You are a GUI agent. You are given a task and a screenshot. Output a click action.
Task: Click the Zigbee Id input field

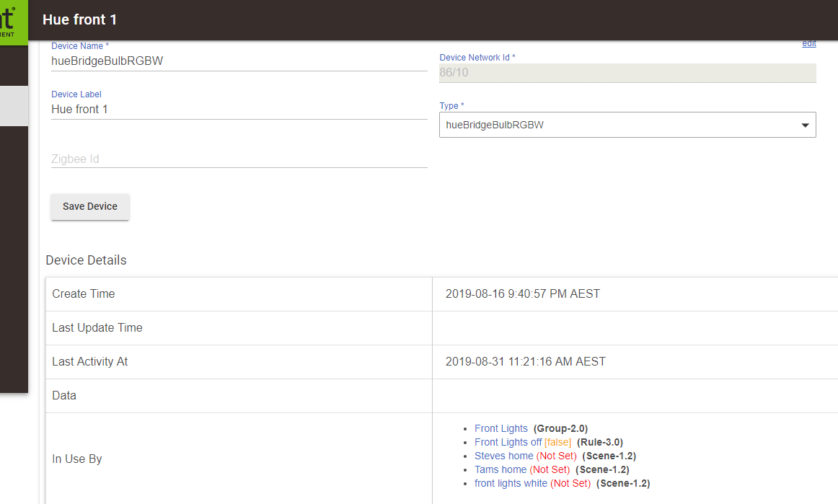pos(239,159)
